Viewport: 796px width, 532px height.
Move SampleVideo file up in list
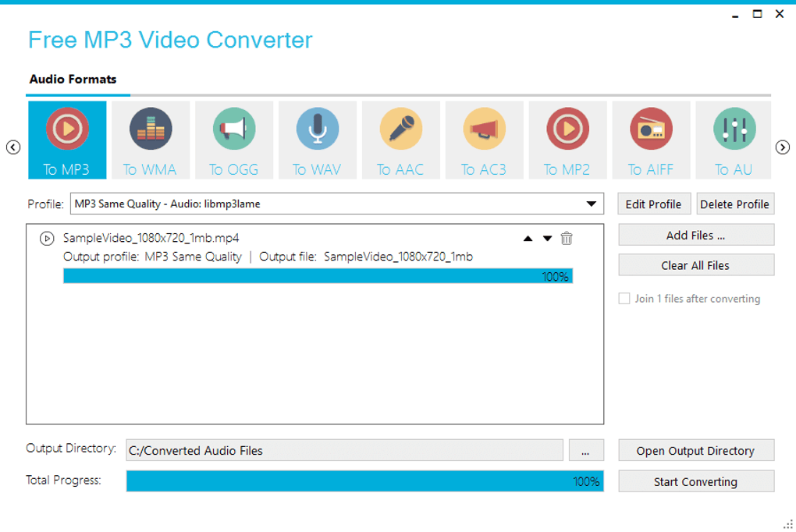(x=528, y=238)
